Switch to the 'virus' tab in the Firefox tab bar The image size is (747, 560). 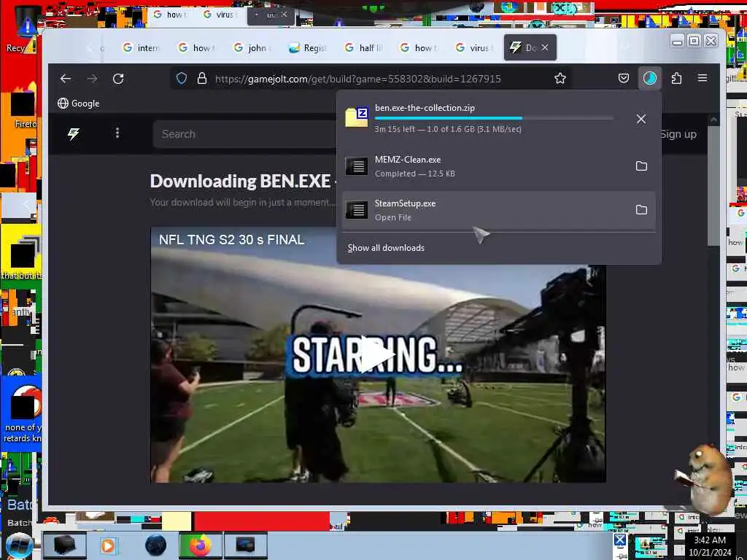473,47
